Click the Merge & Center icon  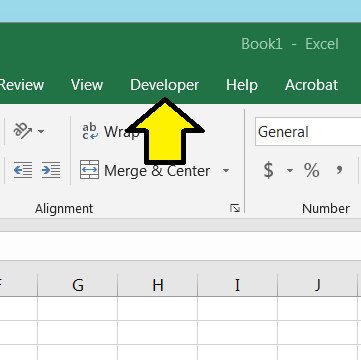89,170
